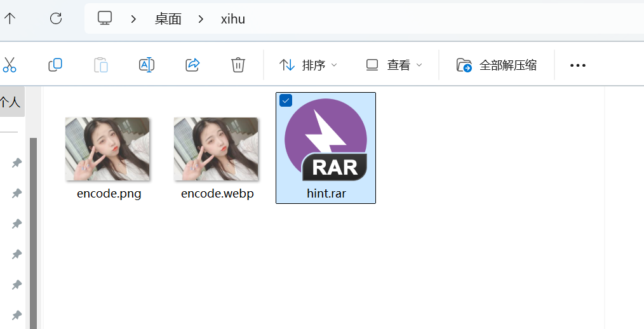Click the Paste clipboard icon

[100, 65]
